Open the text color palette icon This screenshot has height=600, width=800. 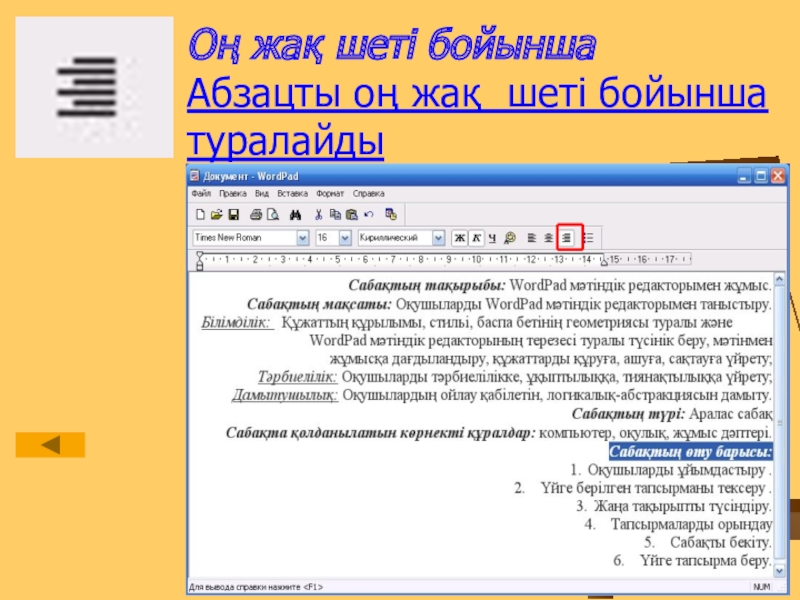(x=509, y=238)
